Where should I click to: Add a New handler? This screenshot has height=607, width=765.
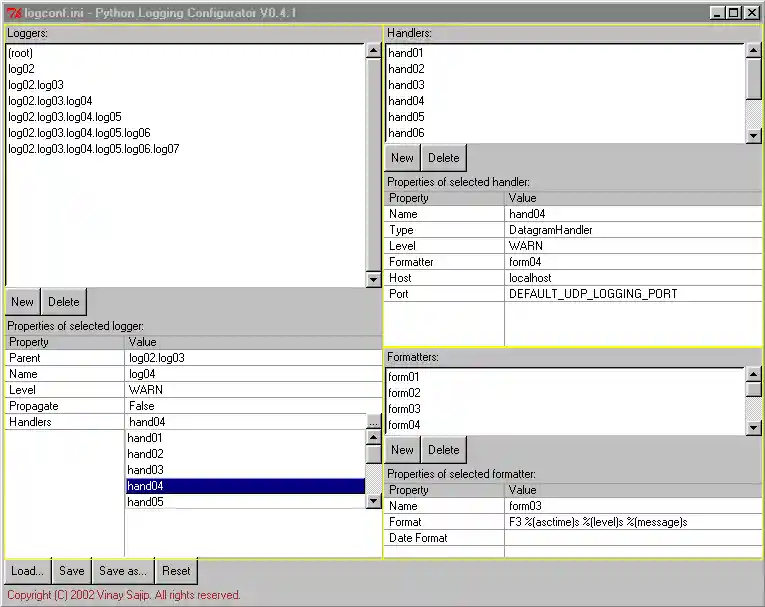click(x=402, y=158)
